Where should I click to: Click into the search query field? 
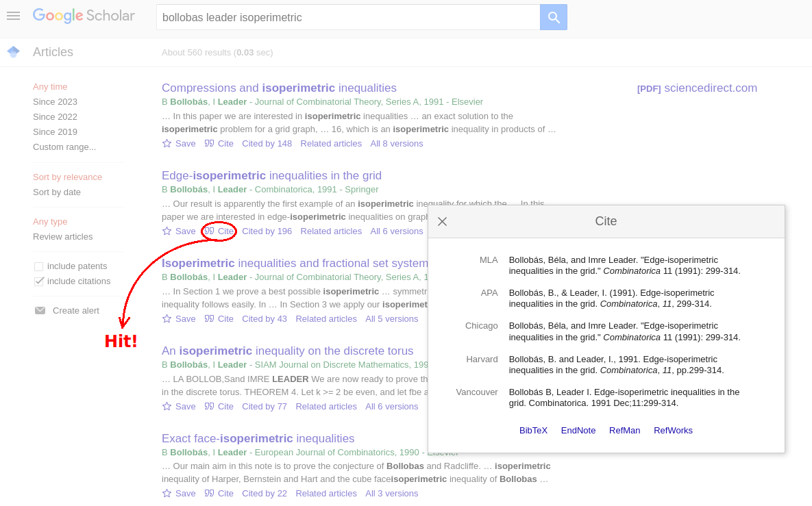point(347,17)
